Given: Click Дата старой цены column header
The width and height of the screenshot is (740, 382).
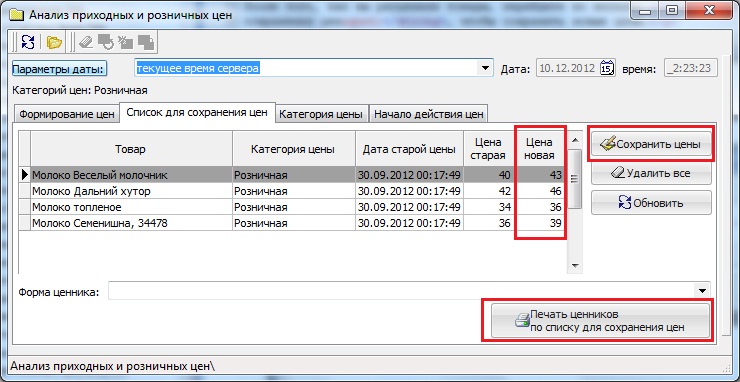Looking at the screenshot, I should tap(409, 149).
